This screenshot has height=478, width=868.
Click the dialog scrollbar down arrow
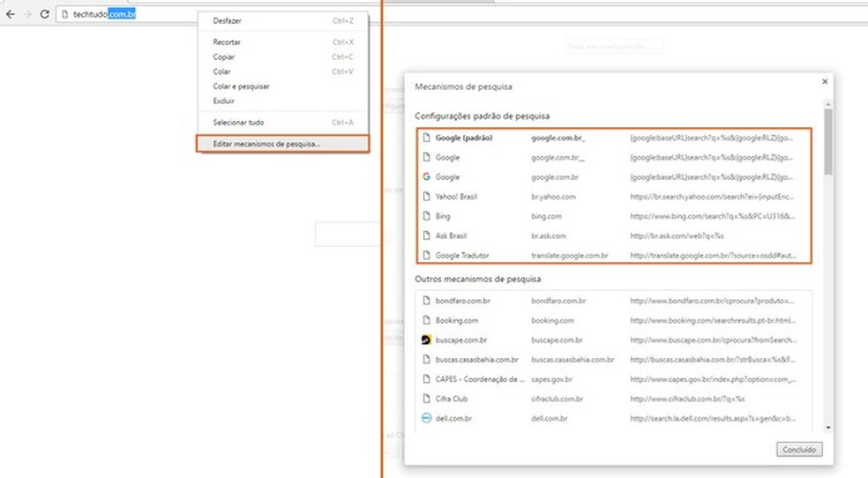click(x=828, y=428)
